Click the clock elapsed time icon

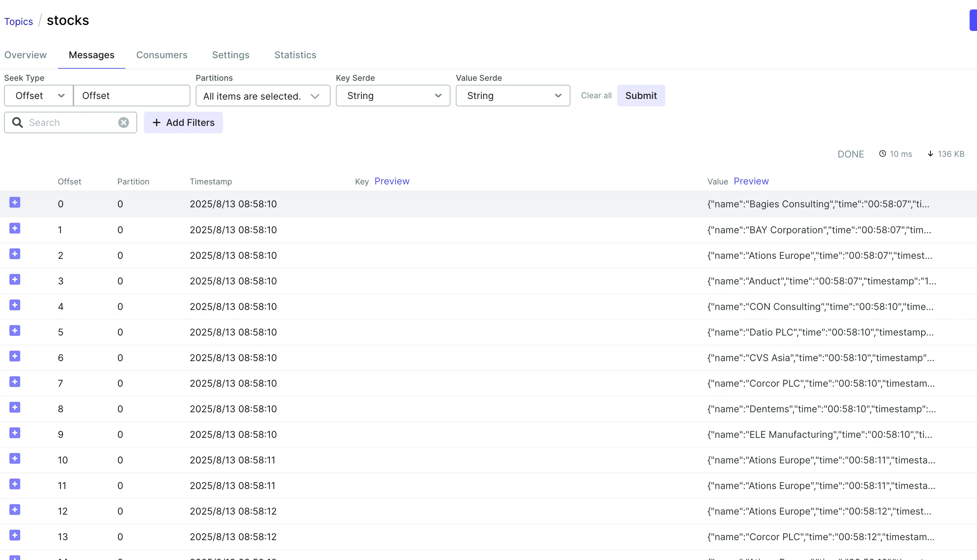point(882,154)
